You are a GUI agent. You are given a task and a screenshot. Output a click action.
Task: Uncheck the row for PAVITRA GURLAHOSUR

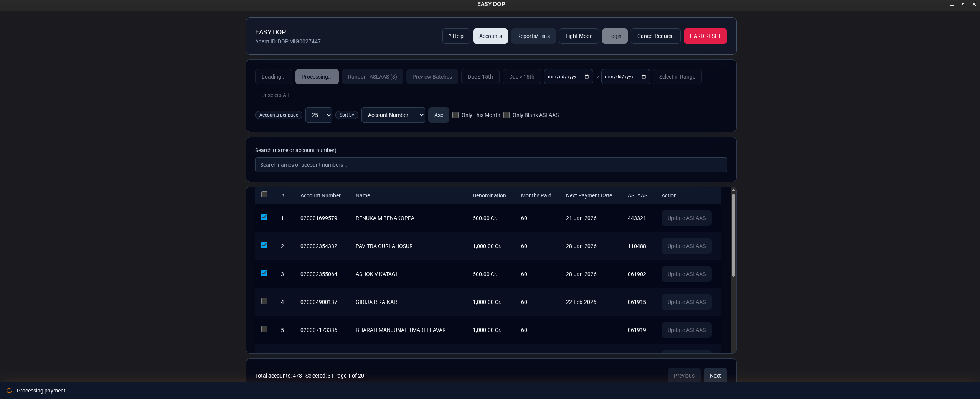264,245
